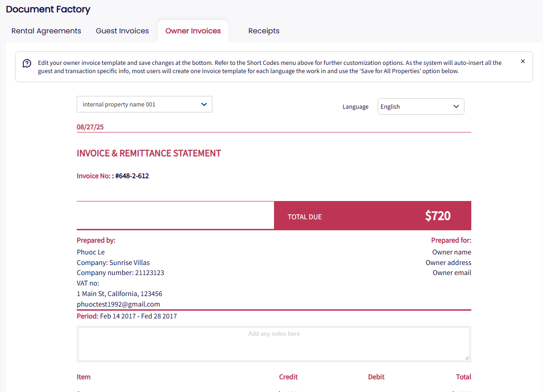Viewport: 543px width, 392px height.
Task: Click the INVOICE & REMITTANCE STATEMENT heading
Action: 149,154
